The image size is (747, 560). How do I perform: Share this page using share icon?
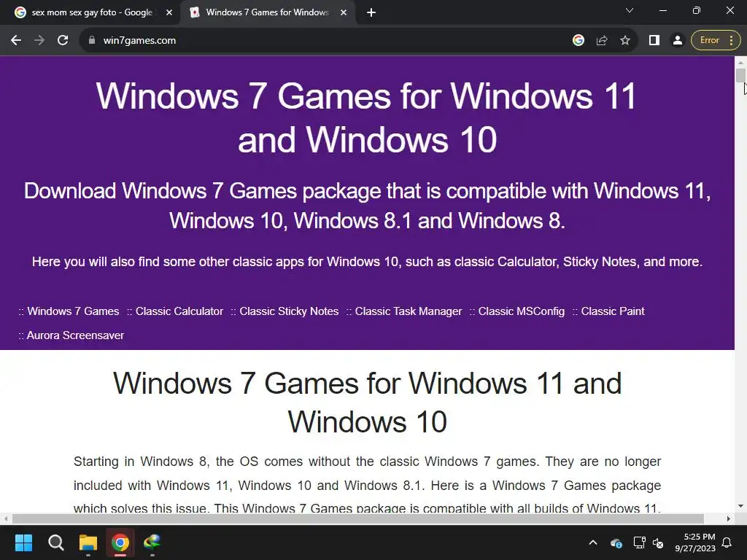tap(602, 41)
